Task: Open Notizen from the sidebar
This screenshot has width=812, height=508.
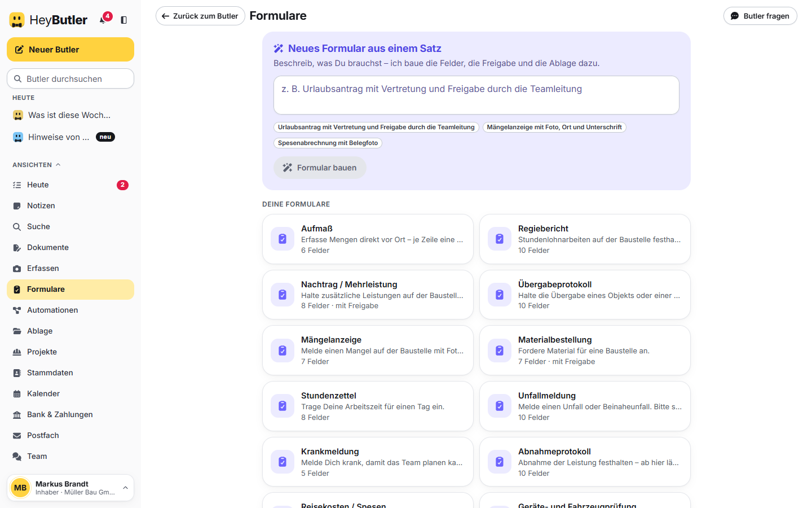Action: [x=70, y=205]
